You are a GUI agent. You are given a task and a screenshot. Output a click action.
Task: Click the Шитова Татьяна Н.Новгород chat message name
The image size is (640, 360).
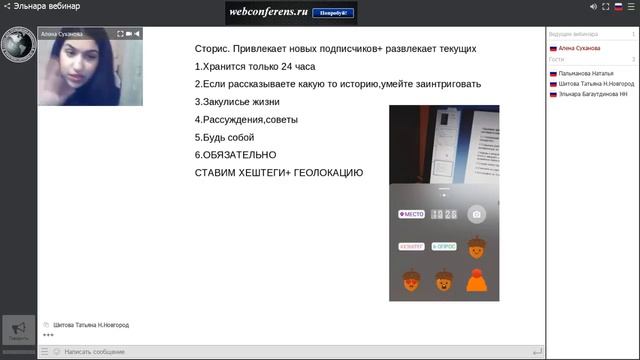pos(91,325)
